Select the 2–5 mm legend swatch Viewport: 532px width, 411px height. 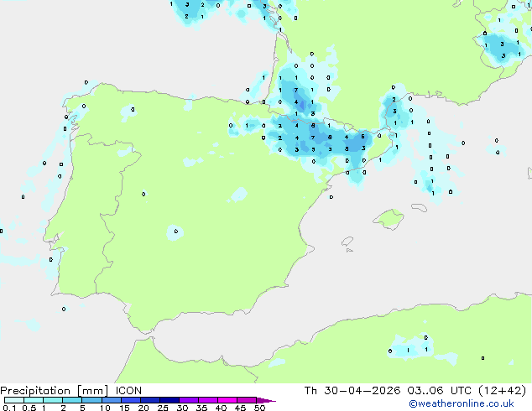[72, 400]
